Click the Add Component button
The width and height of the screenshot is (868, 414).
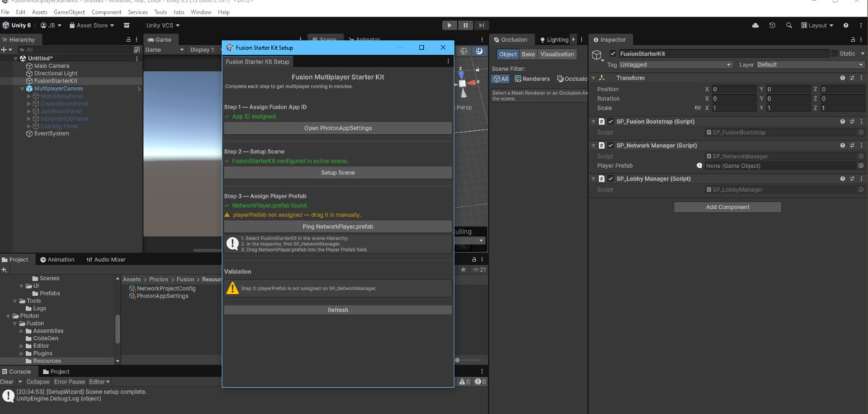click(728, 207)
